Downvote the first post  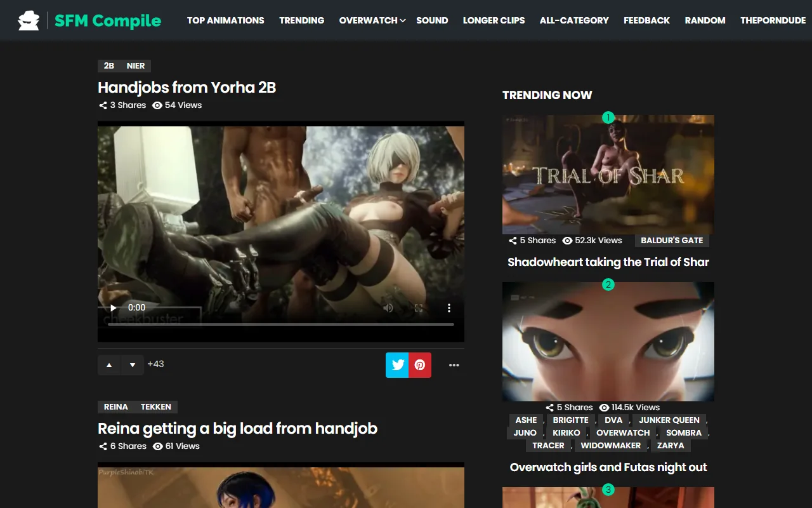click(x=132, y=365)
